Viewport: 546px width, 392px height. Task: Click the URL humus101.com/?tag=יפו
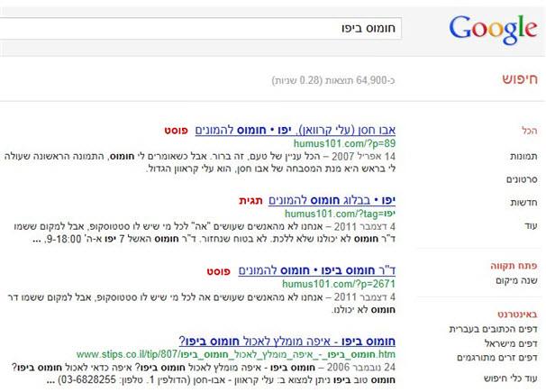[x=340, y=214]
